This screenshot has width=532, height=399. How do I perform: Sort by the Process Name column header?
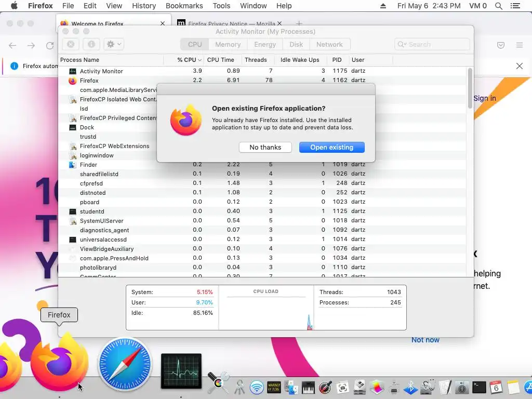tap(111, 60)
